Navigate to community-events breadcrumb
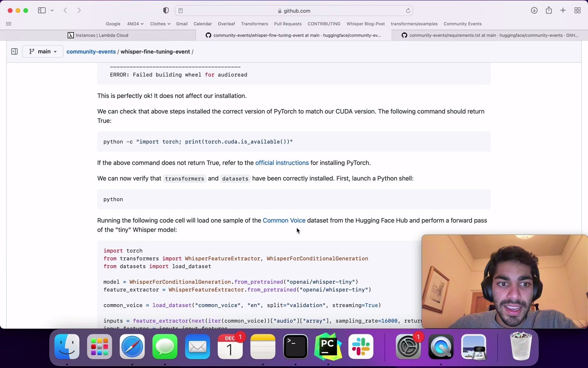The image size is (588, 368). (x=91, y=51)
